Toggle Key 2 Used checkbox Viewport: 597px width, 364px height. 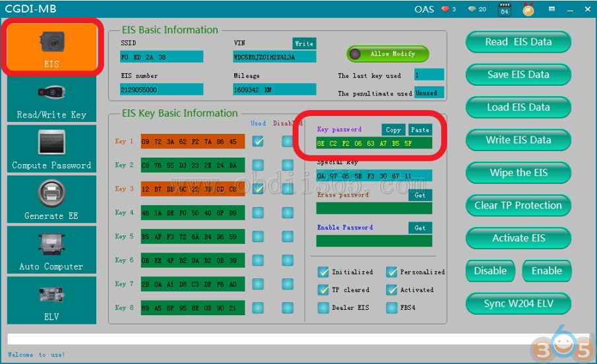[258, 165]
